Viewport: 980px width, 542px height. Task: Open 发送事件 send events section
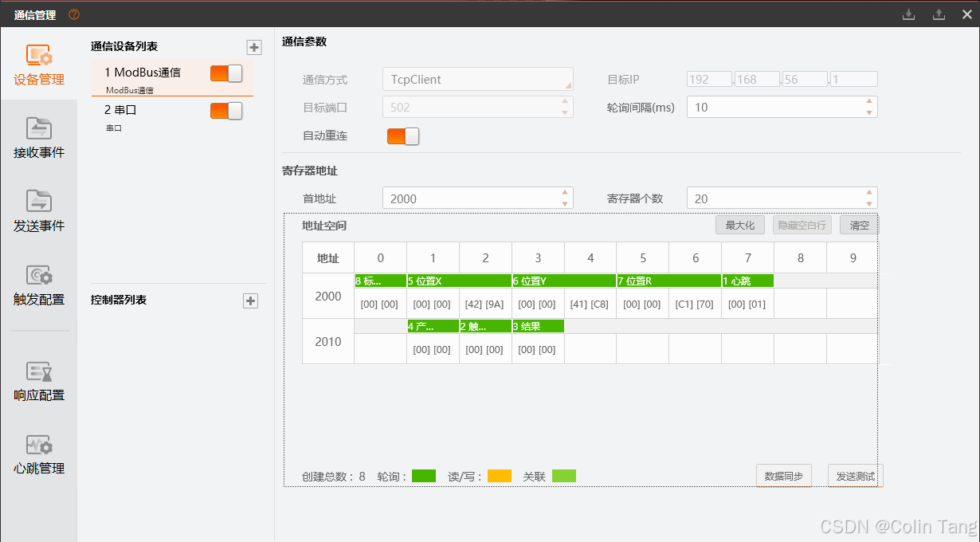pyautogui.click(x=39, y=211)
